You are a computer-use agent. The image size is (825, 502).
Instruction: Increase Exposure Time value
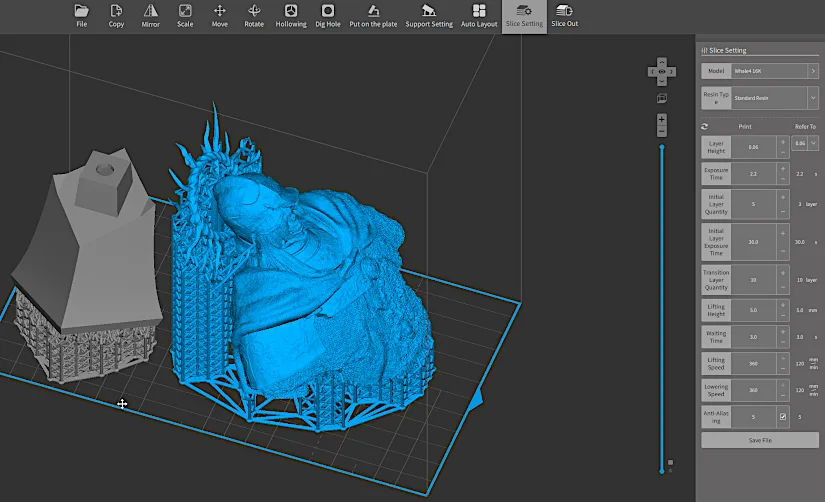click(783, 169)
